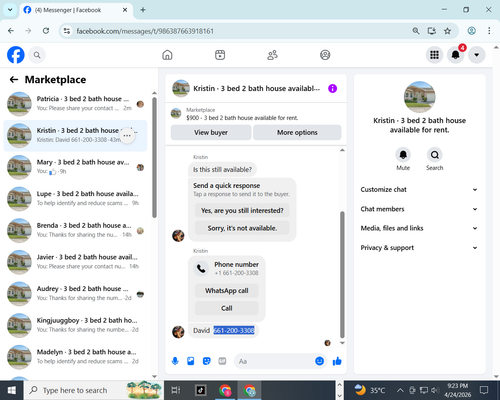This screenshot has width=500, height=400.
Task: Open the Facebook menu grid icon
Action: [x=434, y=55]
